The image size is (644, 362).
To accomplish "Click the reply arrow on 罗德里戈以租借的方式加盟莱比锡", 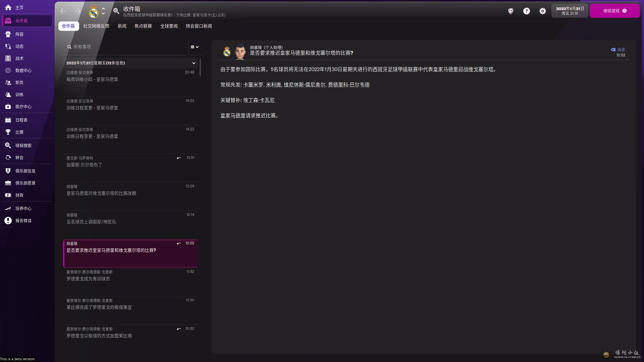I will point(179,329).
